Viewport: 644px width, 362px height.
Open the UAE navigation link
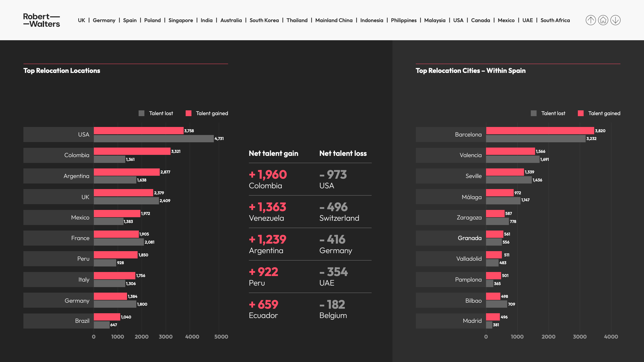(527, 20)
